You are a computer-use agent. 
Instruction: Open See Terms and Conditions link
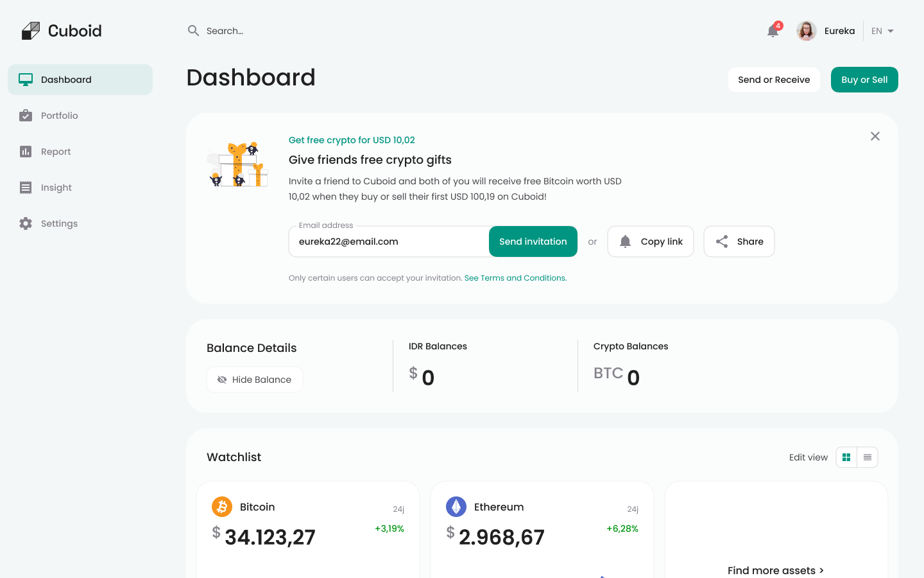(x=515, y=277)
